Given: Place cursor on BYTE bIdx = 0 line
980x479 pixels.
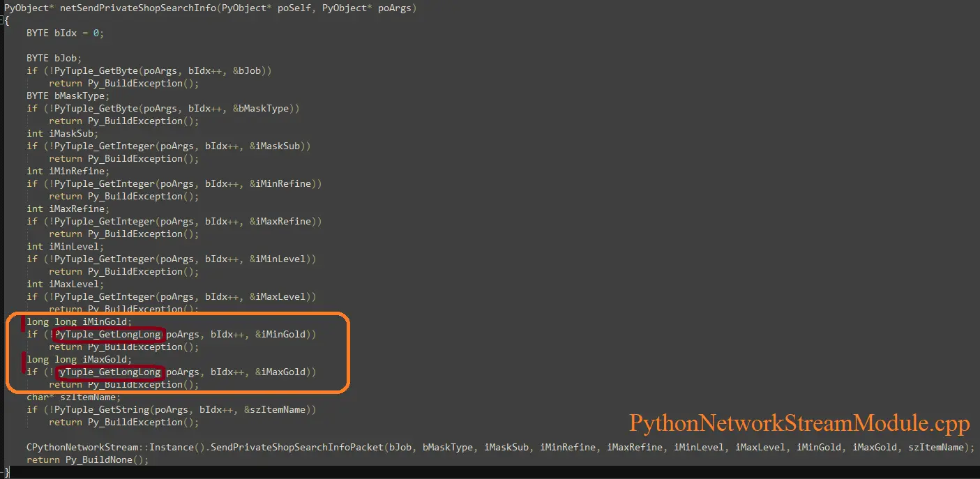Looking at the screenshot, I should (x=65, y=33).
